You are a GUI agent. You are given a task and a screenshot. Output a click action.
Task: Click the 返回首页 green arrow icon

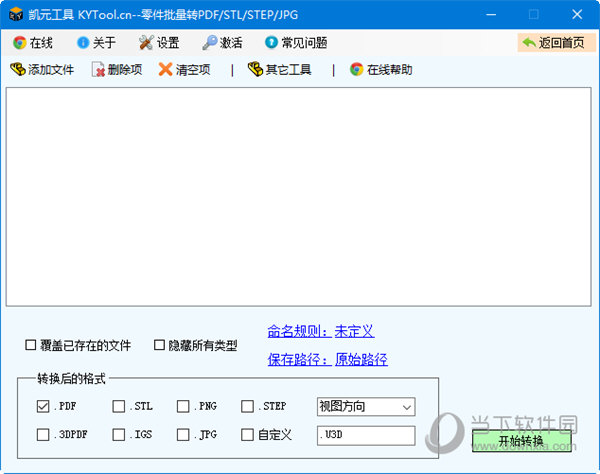(x=529, y=42)
